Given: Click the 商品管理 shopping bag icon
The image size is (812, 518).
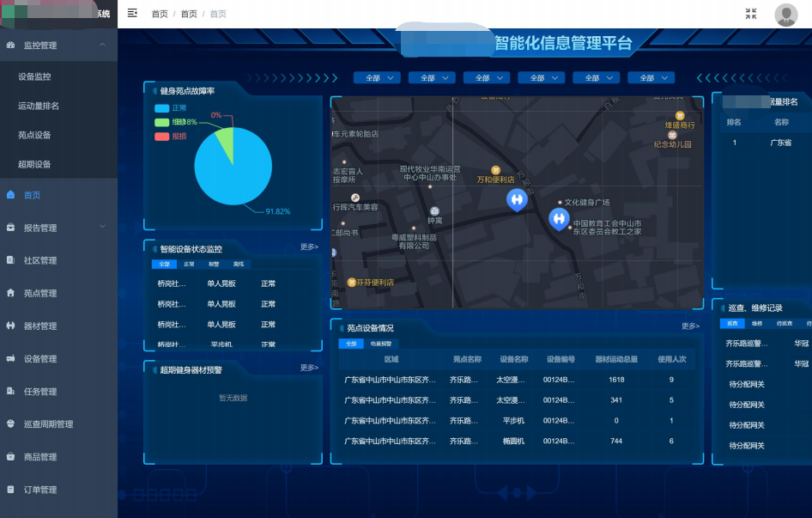Looking at the screenshot, I should (x=10, y=456).
